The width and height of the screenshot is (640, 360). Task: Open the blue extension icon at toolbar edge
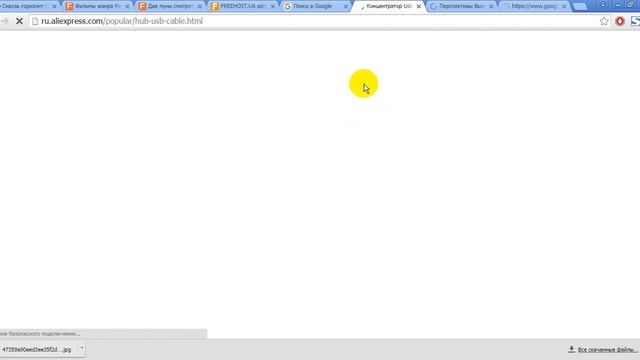635,21
